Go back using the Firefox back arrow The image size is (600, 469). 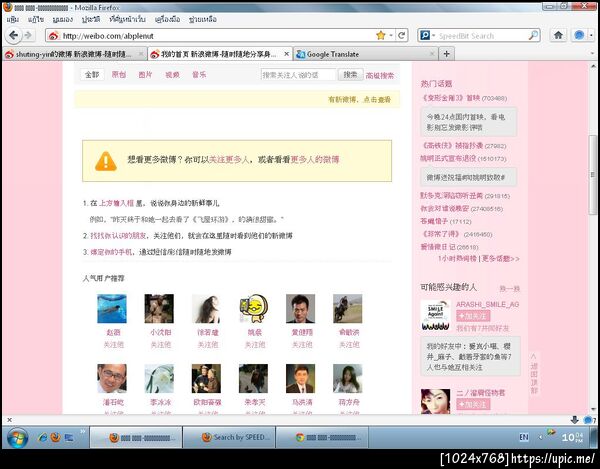tap(13, 36)
